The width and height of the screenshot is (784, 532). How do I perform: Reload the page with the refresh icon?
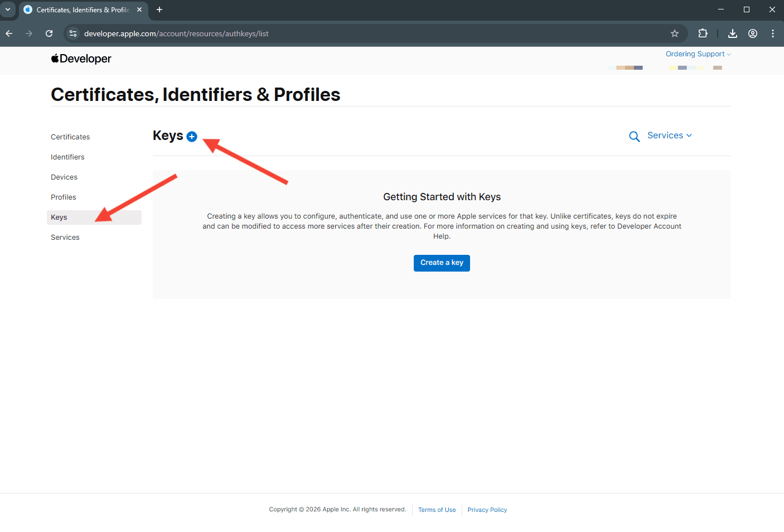click(49, 33)
